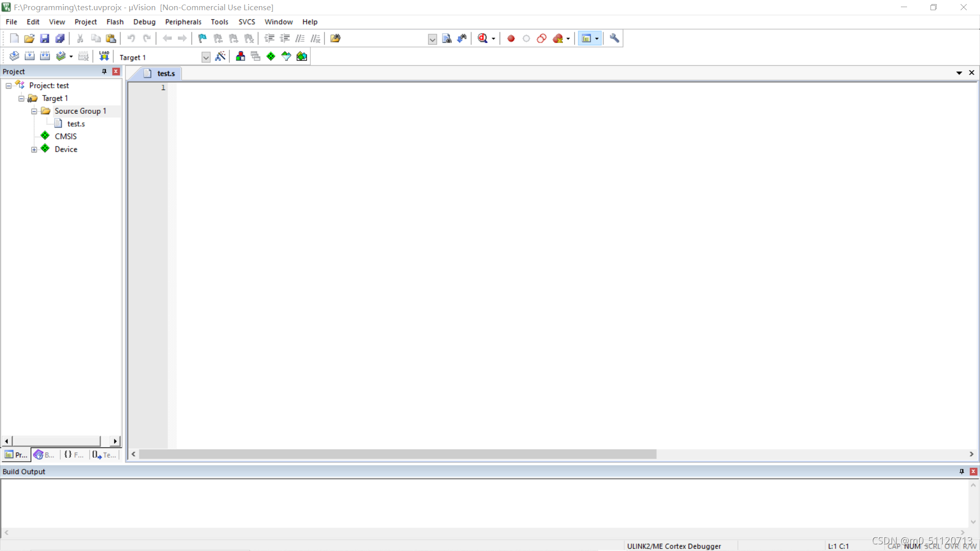Image resolution: width=980 pixels, height=551 pixels.
Task: Toggle the Project panel pin (auto-hide)
Action: tap(104, 71)
